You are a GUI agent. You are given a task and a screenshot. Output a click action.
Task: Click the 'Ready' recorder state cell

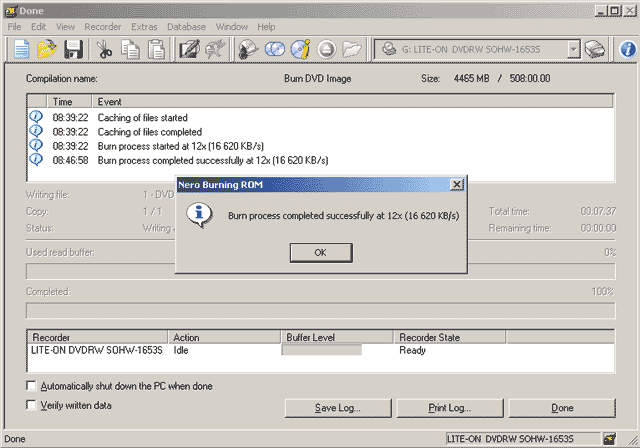tap(412, 350)
